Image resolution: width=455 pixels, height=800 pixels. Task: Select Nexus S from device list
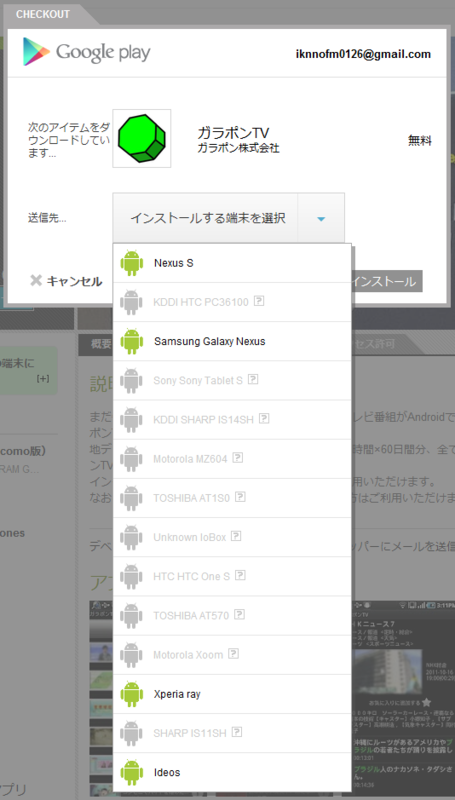pos(232,263)
